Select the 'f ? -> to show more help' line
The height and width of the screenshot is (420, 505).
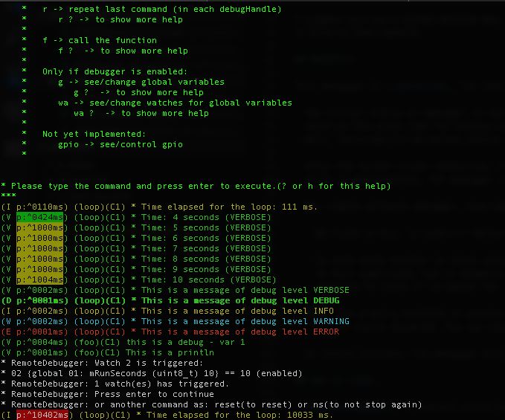[x=123, y=51]
